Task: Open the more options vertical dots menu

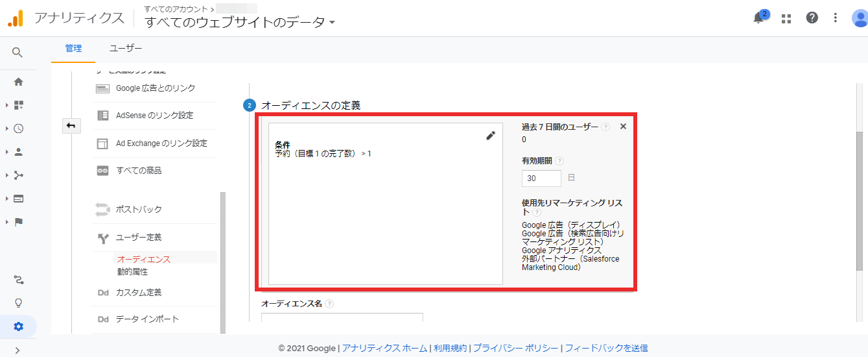Action: click(x=836, y=18)
